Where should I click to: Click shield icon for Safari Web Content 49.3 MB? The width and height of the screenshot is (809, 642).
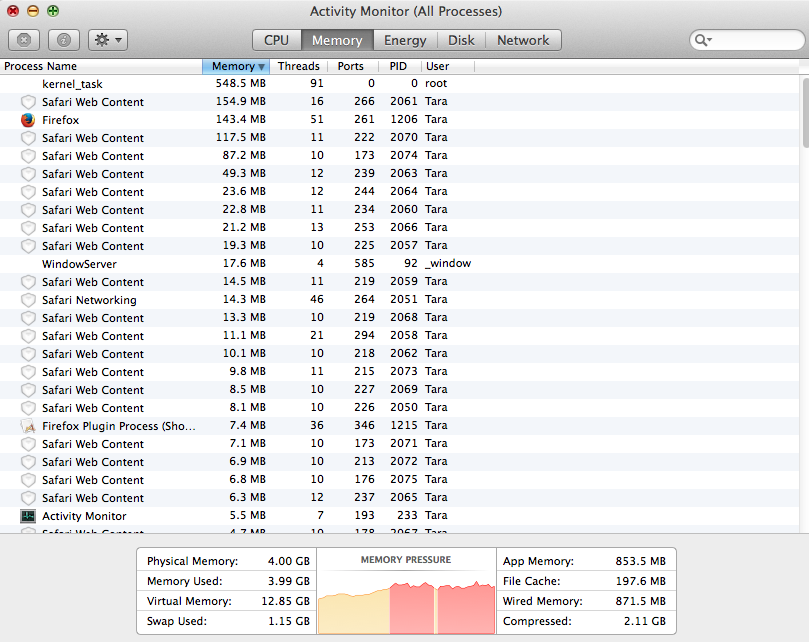28,174
